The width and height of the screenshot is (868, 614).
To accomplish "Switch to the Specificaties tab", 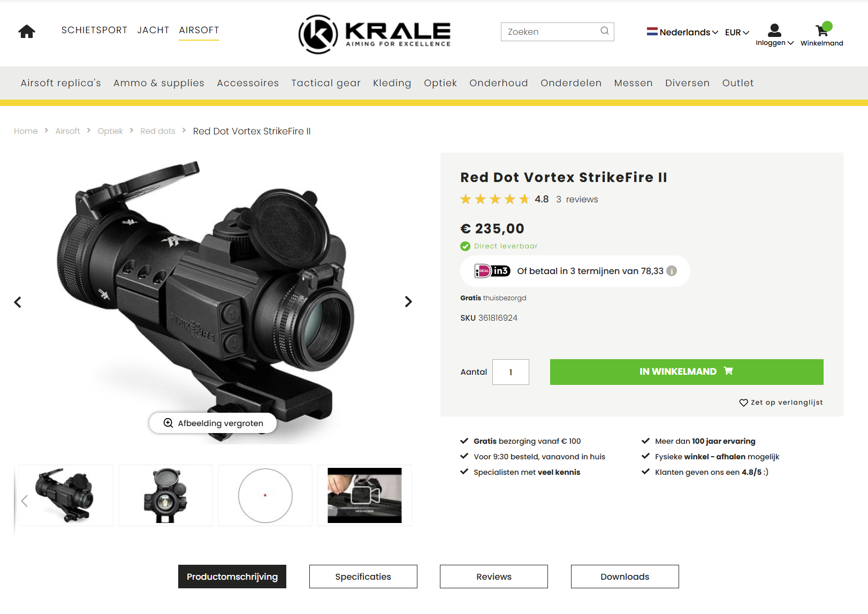I will tap(363, 577).
